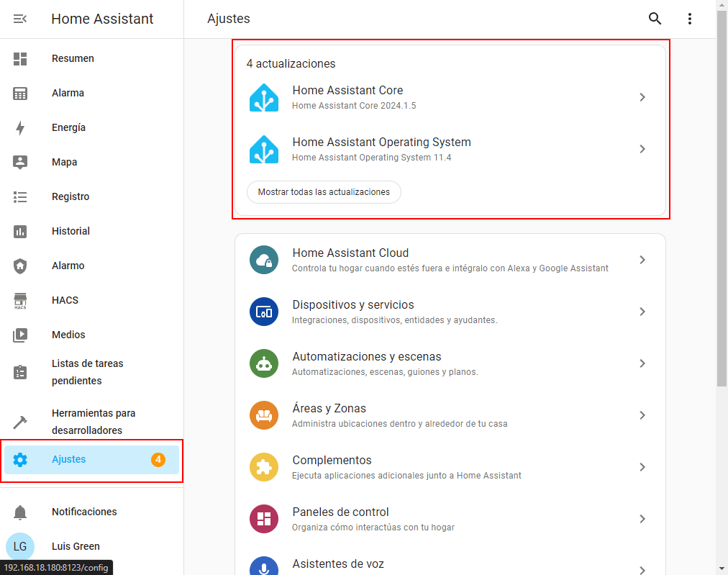Click the vertical page scrollbar thumb
728x575 pixels.
(x=722, y=199)
